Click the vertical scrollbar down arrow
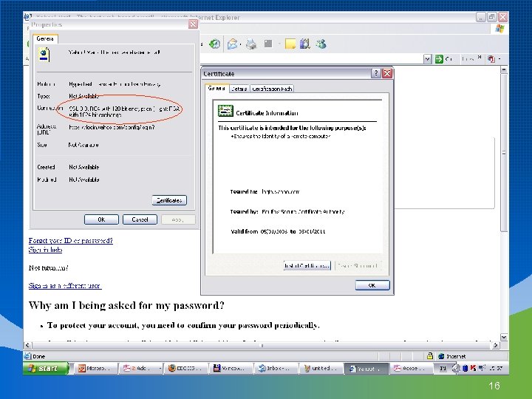 504,337
